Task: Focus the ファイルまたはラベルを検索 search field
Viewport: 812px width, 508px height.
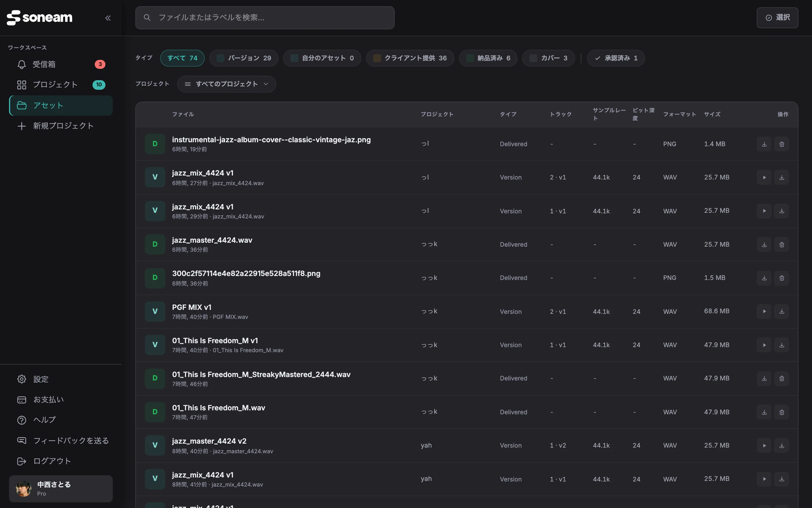Action: 265,17
